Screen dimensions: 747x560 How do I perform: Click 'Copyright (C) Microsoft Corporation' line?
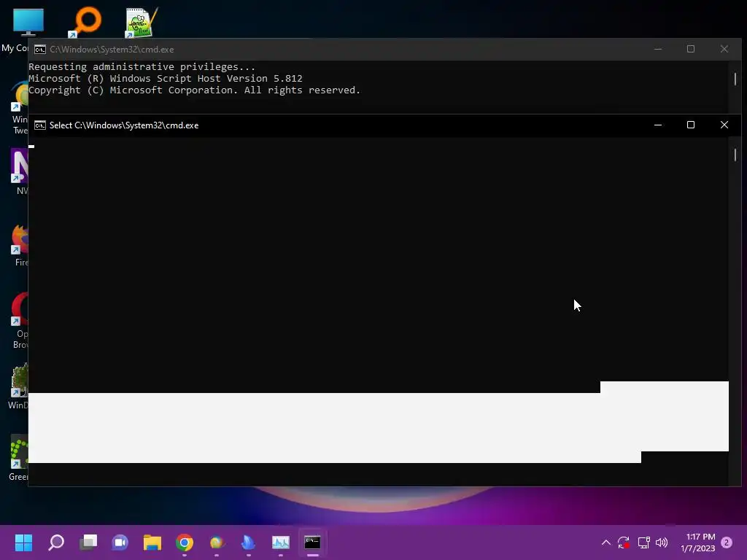point(194,90)
